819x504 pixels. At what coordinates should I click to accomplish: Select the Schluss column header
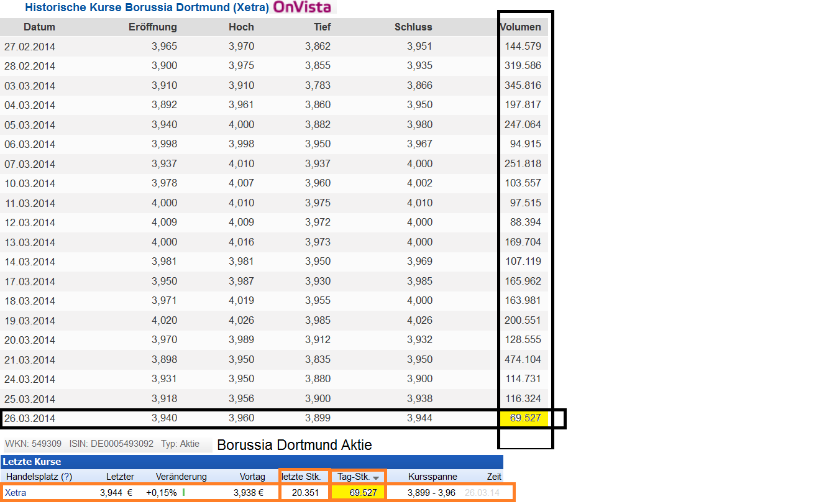click(x=413, y=27)
